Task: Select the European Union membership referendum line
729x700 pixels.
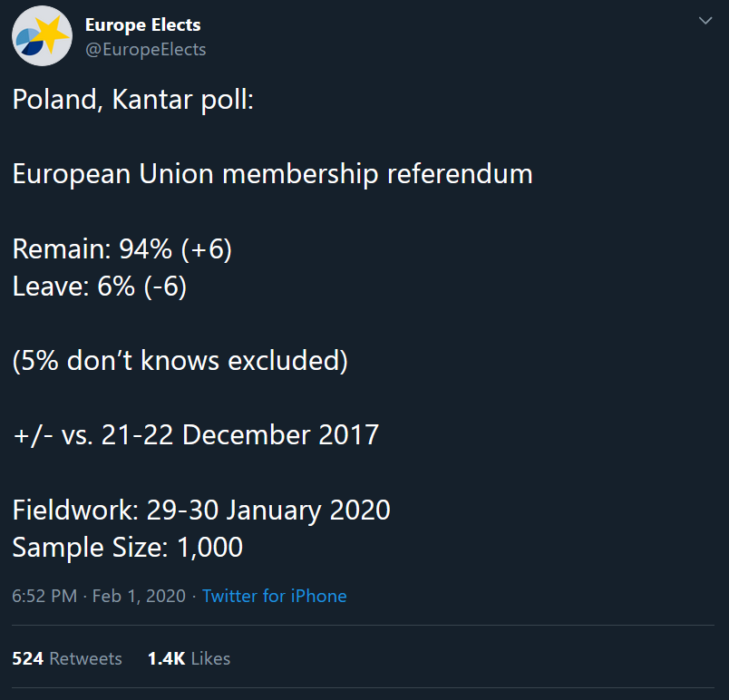Action: click(x=272, y=174)
